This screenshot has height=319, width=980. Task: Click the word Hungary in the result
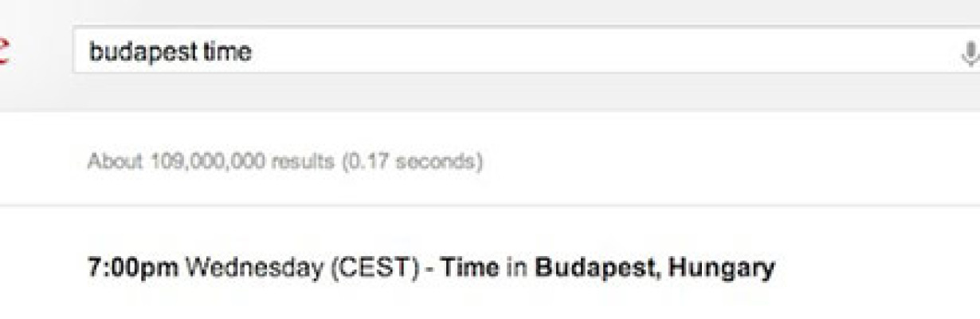(721, 270)
